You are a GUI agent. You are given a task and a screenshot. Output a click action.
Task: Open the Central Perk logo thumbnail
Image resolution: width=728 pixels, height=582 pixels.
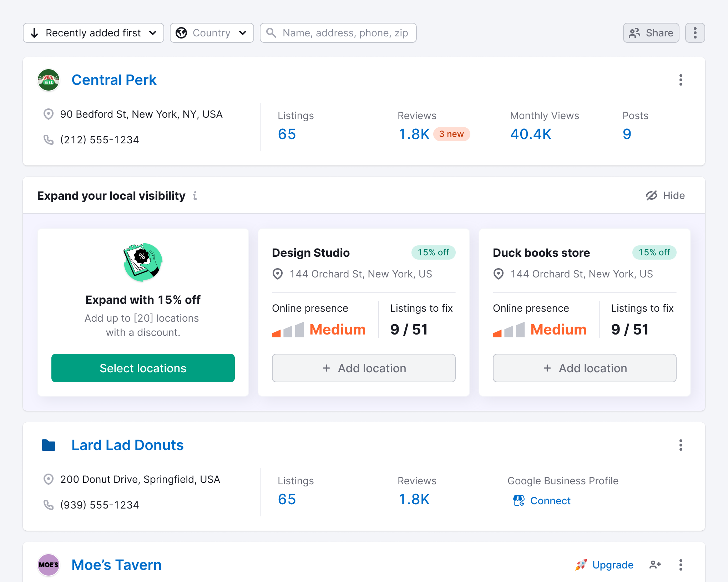pyautogui.click(x=49, y=80)
